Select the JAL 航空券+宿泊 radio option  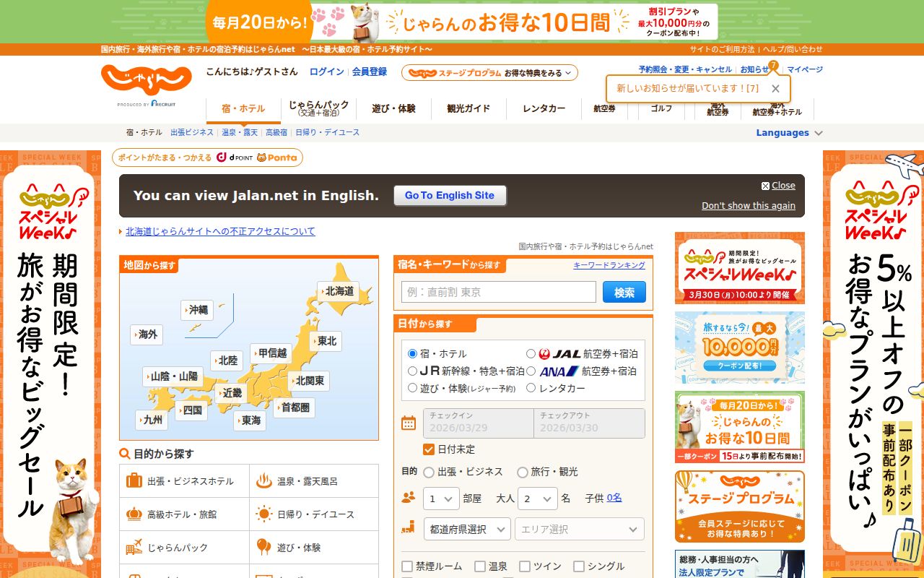[x=531, y=354]
